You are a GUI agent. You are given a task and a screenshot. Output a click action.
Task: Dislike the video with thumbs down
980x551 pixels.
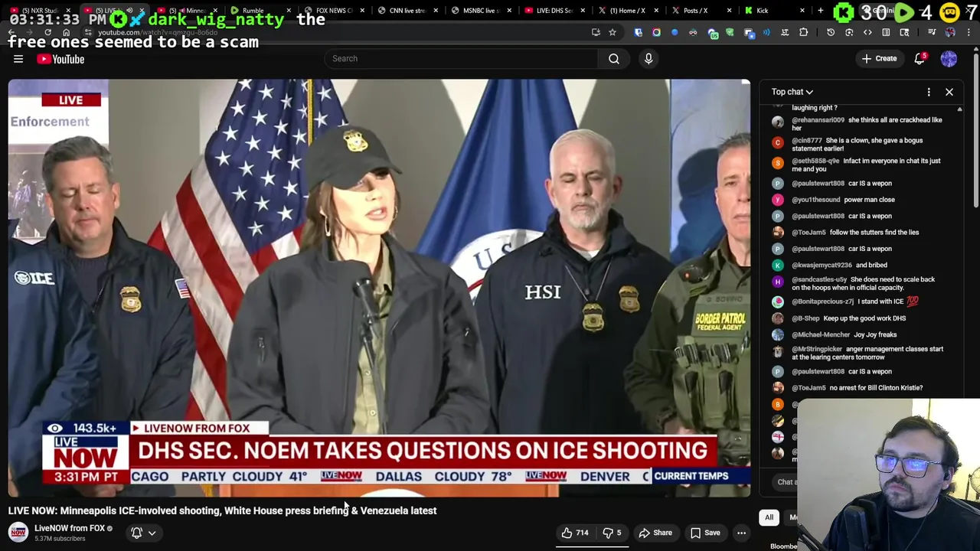point(612,533)
